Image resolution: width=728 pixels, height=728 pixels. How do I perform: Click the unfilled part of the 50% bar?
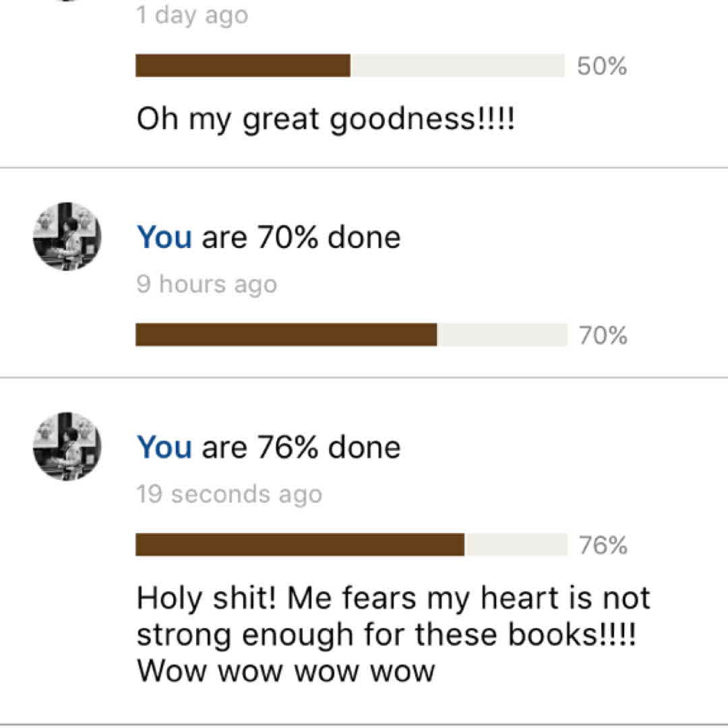point(457,65)
